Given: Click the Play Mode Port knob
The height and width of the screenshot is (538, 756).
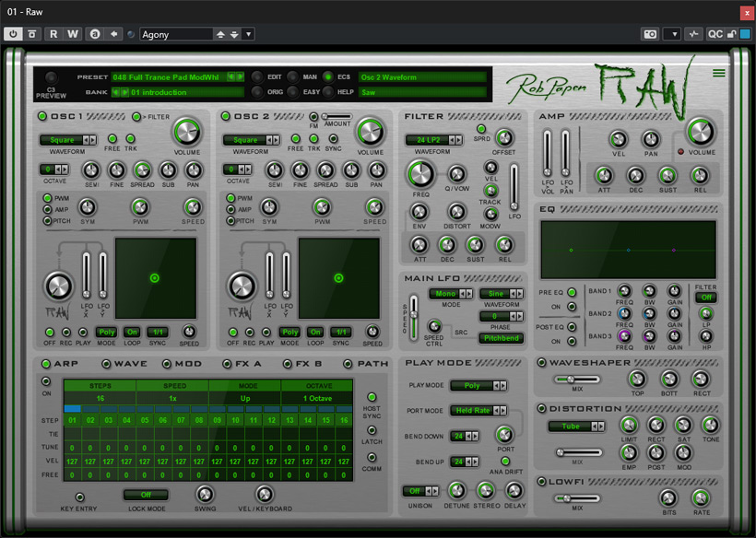Looking at the screenshot, I should pyautogui.click(x=505, y=435).
